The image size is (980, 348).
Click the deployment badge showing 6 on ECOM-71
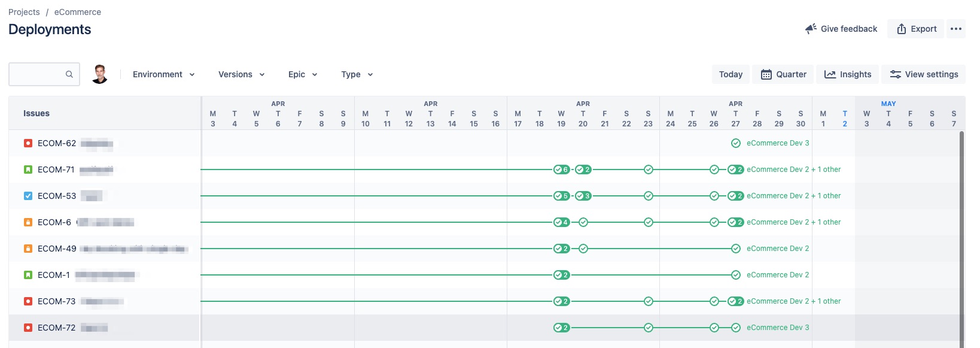click(x=561, y=170)
